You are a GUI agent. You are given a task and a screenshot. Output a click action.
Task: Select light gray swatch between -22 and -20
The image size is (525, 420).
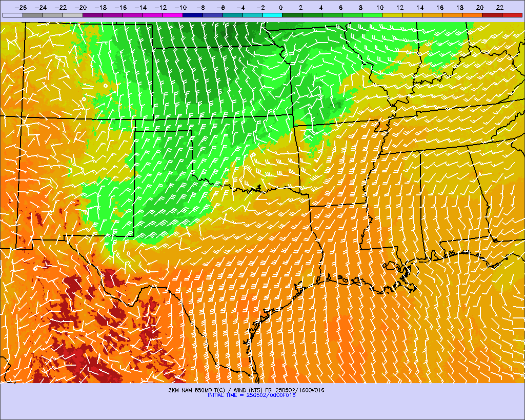(x=73, y=15)
